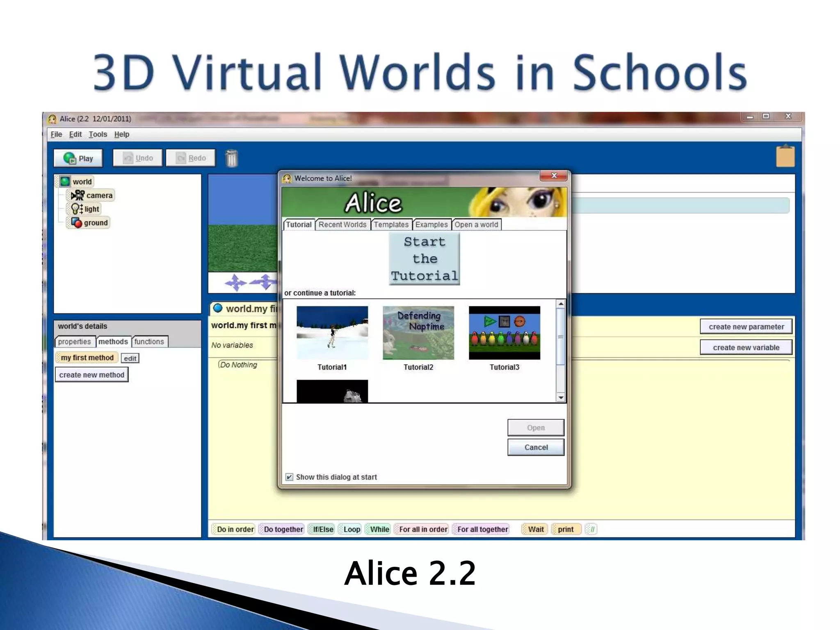Viewport: 840px width, 630px height.
Task: Select the Tutorial3 penguins thumbnail
Action: 504,333
